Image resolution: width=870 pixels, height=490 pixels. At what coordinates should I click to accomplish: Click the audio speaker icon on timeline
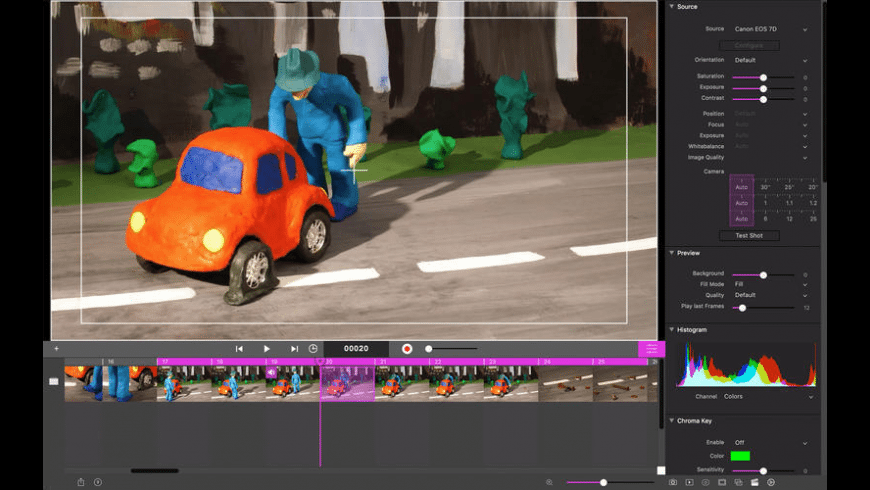point(270,372)
